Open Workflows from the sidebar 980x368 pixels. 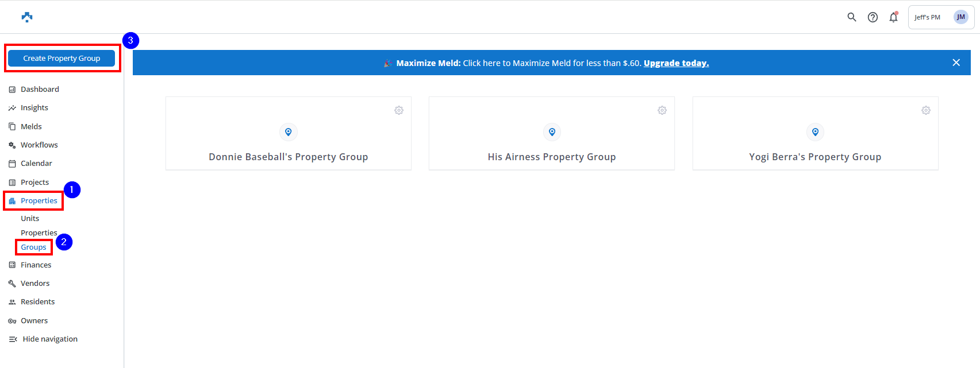point(39,145)
